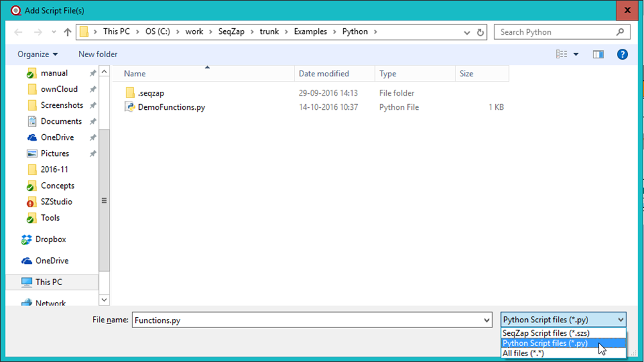644x362 pixels.
Task: Click pin icon next to Documents
Action: [x=93, y=121]
